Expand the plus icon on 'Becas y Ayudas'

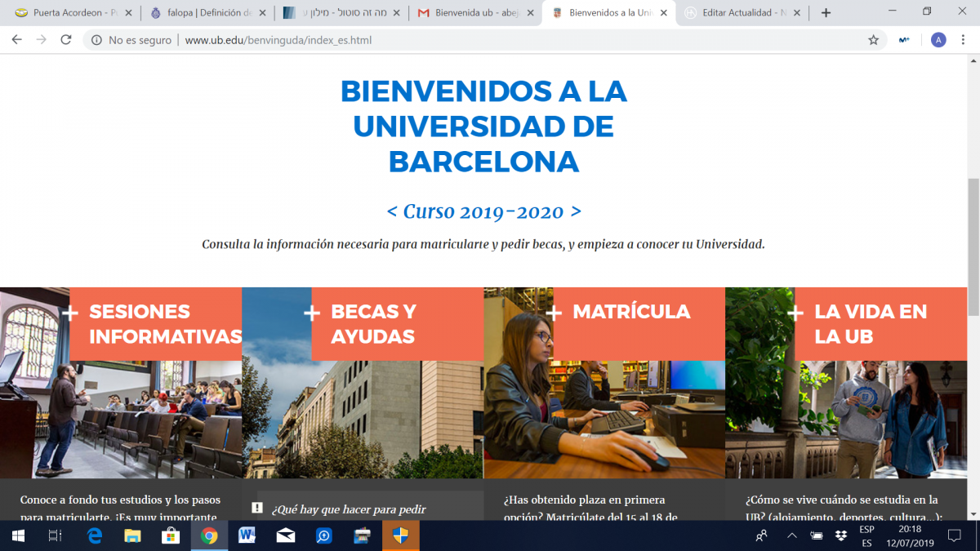tap(312, 313)
